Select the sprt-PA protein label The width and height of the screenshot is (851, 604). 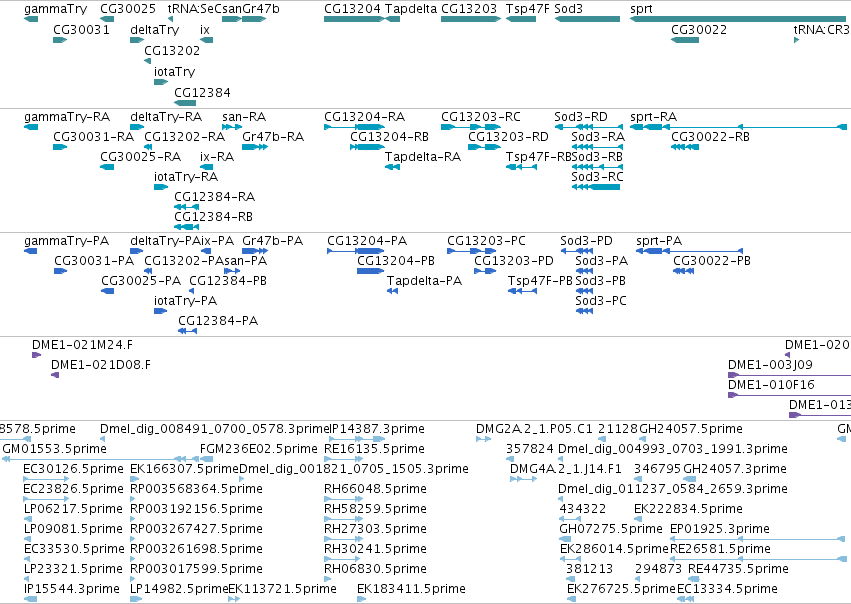[659, 241]
